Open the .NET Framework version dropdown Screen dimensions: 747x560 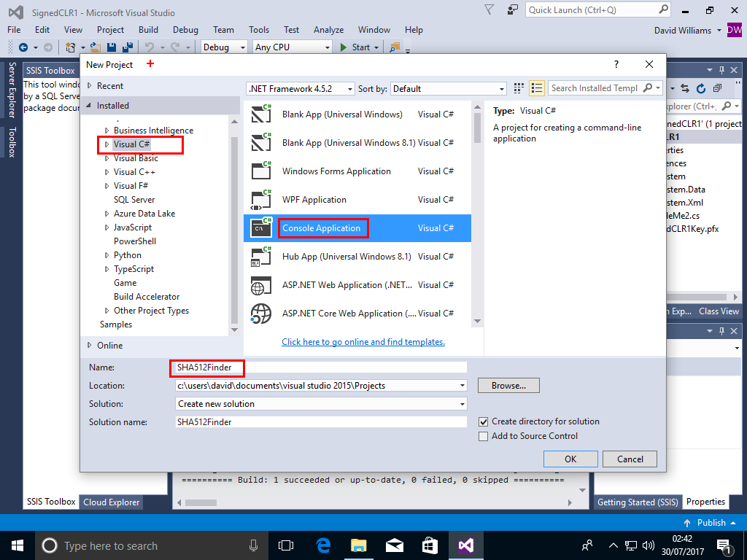point(300,88)
